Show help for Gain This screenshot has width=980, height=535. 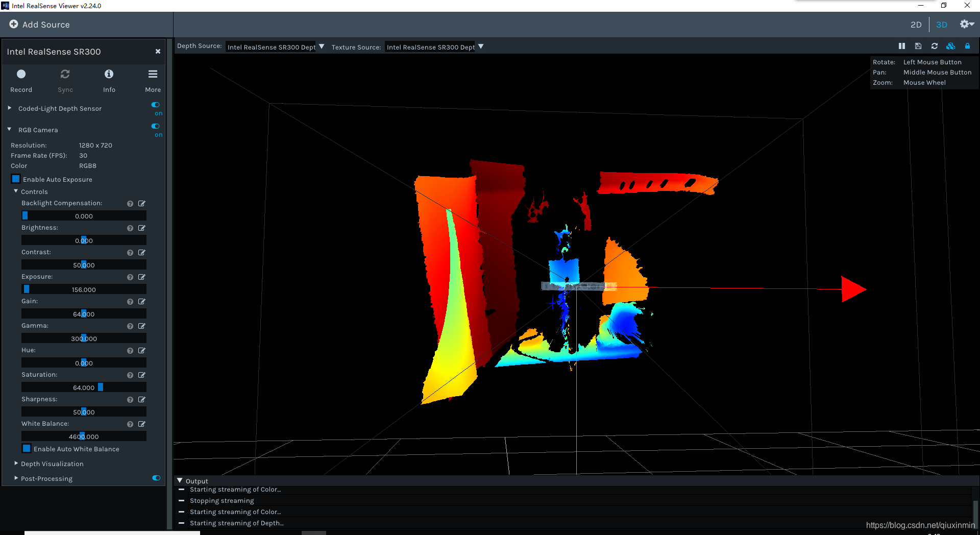130,302
